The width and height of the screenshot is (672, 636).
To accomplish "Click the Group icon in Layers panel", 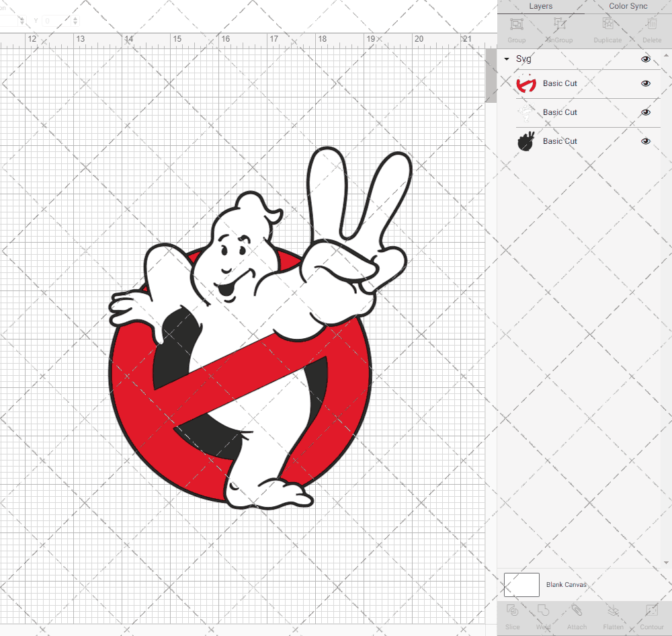I will [516, 24].
